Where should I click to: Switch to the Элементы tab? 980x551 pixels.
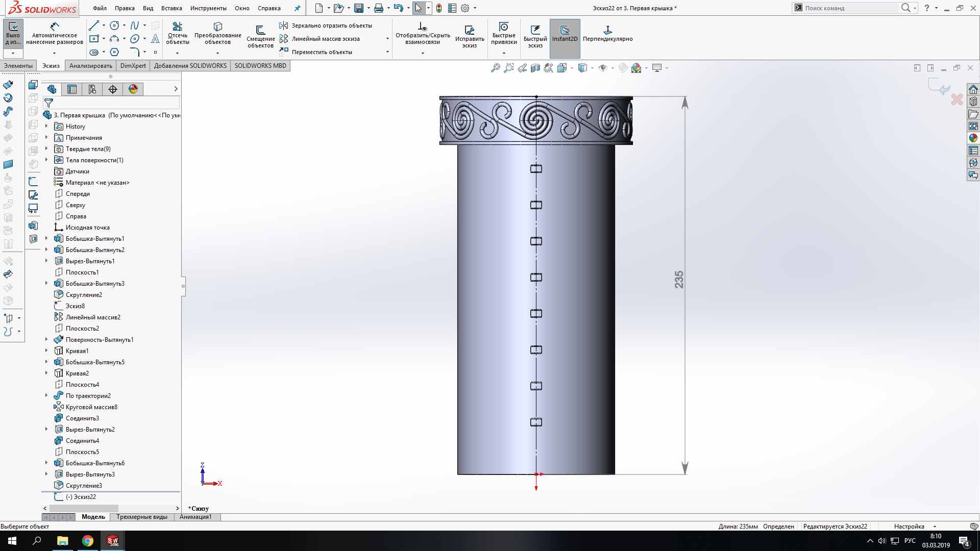18,66
